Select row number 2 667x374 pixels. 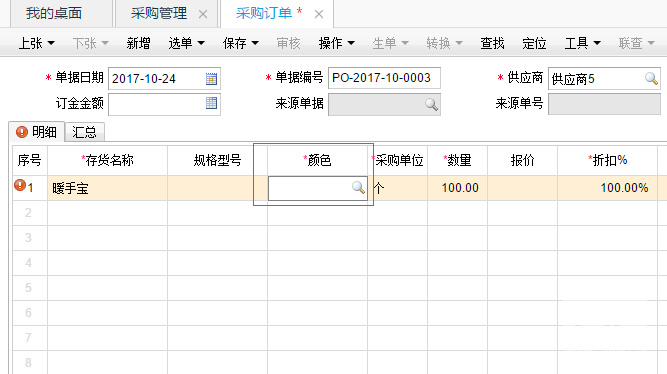click(29, 213)
